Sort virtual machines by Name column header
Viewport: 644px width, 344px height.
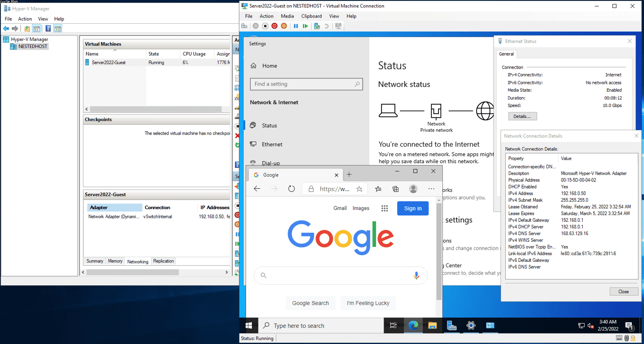click(x=115, y=54)
